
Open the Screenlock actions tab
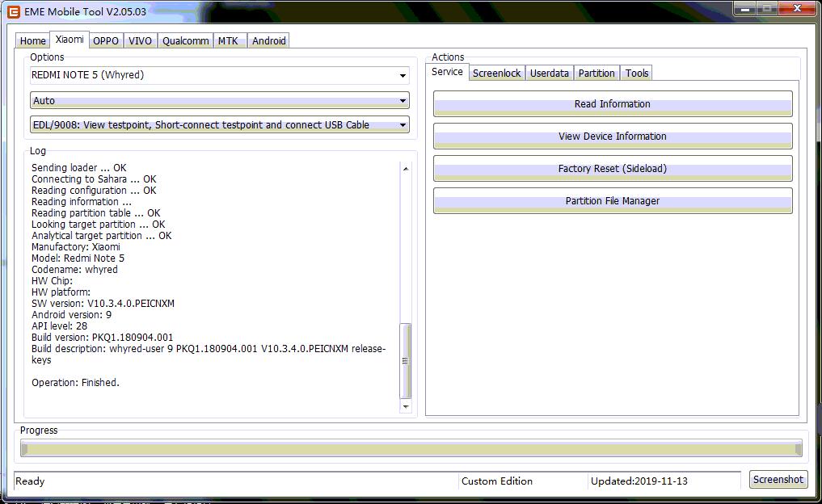pos(497,73)
